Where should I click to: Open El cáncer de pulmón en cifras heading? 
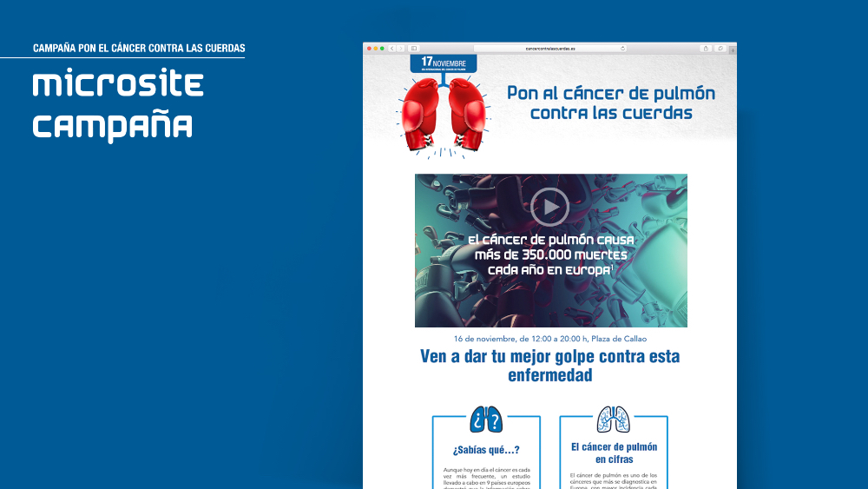[614, 453]
